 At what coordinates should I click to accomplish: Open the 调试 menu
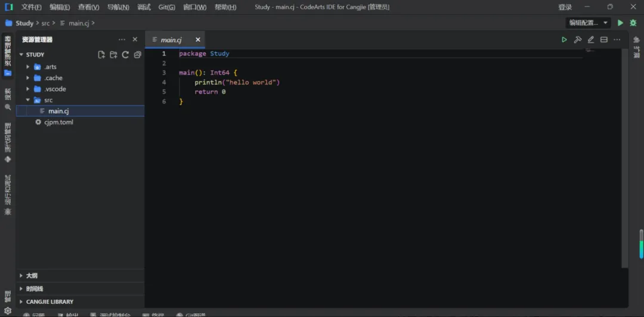tap(144, 7)
